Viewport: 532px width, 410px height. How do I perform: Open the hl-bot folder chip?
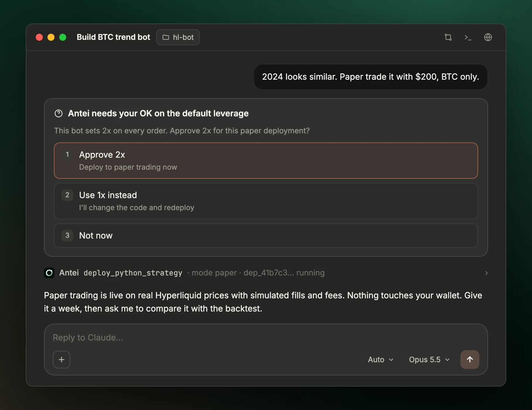(178, 37)
